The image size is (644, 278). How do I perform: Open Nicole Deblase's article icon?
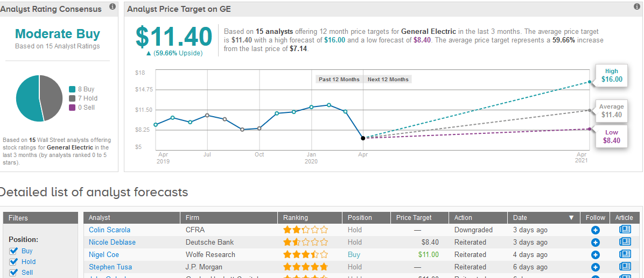coord(625,242)
